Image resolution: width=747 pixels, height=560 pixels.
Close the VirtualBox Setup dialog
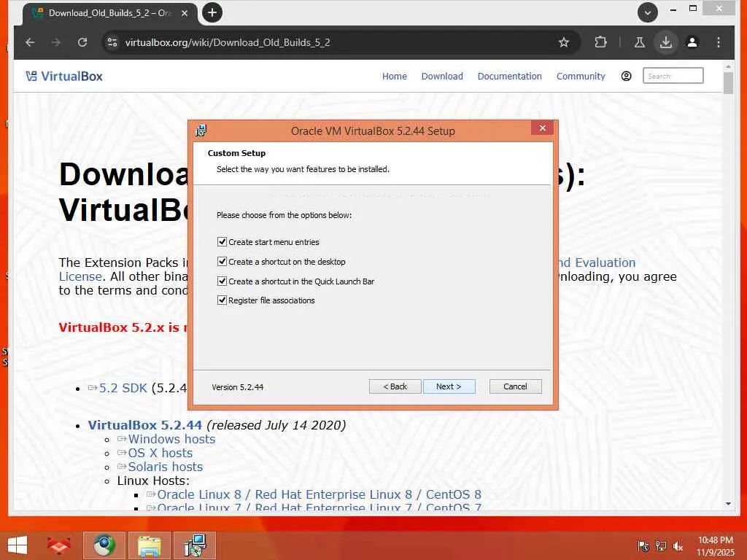(x=542, y=128)
